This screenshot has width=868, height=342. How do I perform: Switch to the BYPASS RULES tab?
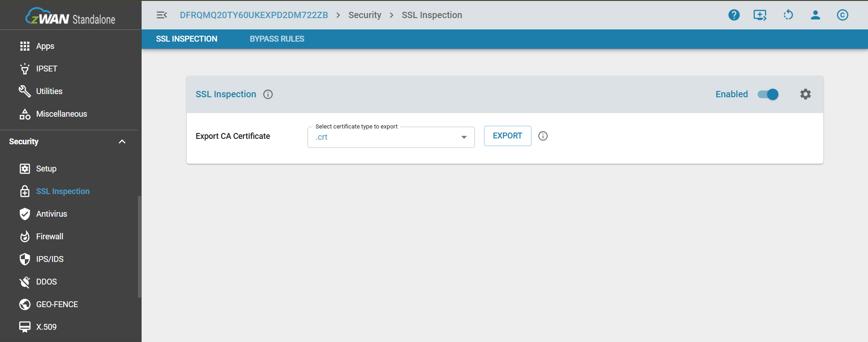[277, 39]
